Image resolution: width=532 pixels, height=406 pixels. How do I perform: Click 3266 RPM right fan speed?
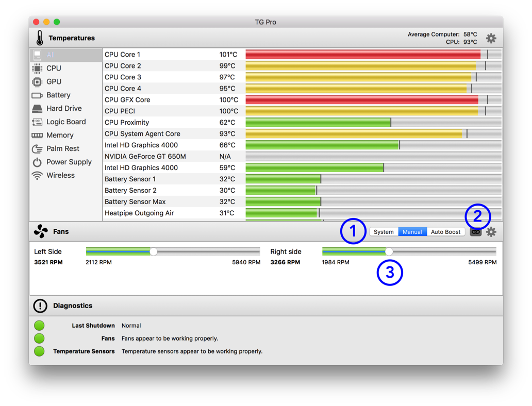click(285, 262)
